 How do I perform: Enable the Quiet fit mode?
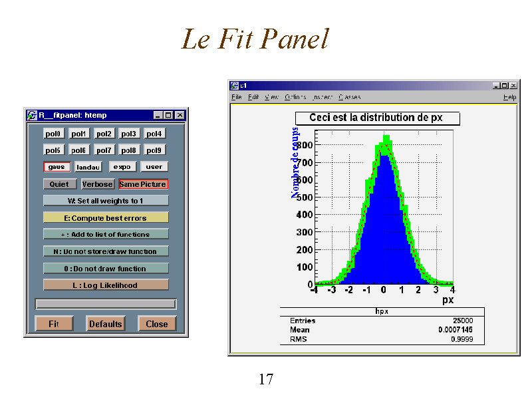60,184
